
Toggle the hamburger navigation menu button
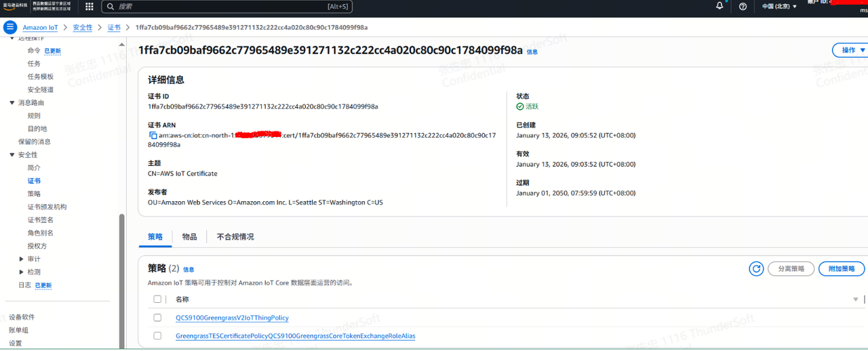pyautogui.click(x=10, y=27)
